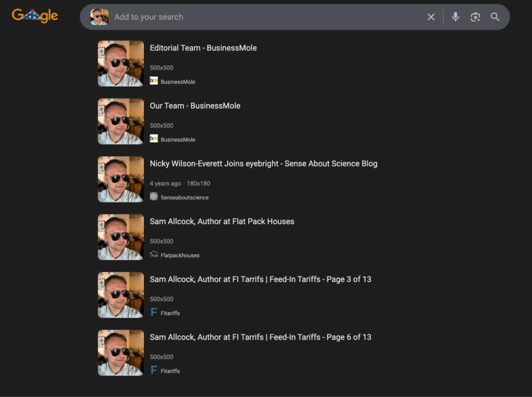Click 'Fitariffs' label under Page 6 result
This screenshot has height=397, width=532.
(170, 371)
